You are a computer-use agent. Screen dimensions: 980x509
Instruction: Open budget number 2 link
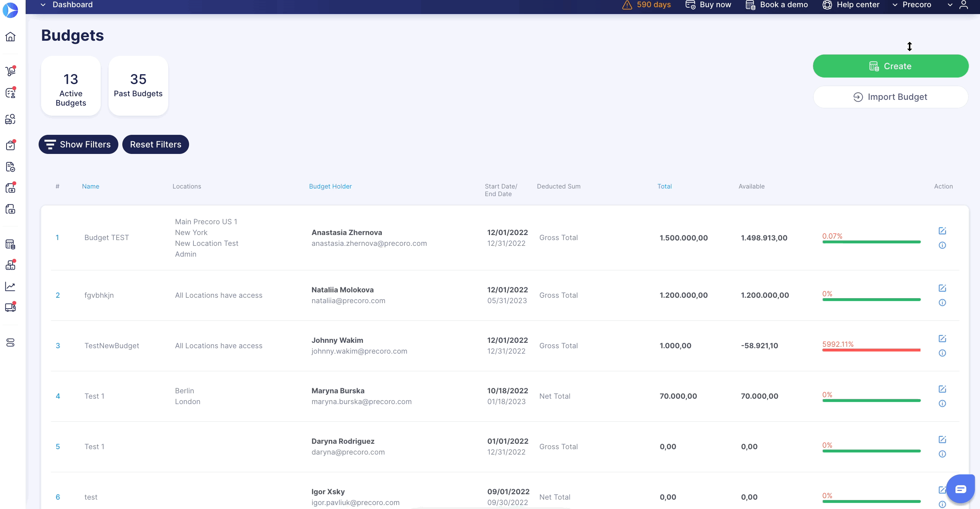click(58, 295)
